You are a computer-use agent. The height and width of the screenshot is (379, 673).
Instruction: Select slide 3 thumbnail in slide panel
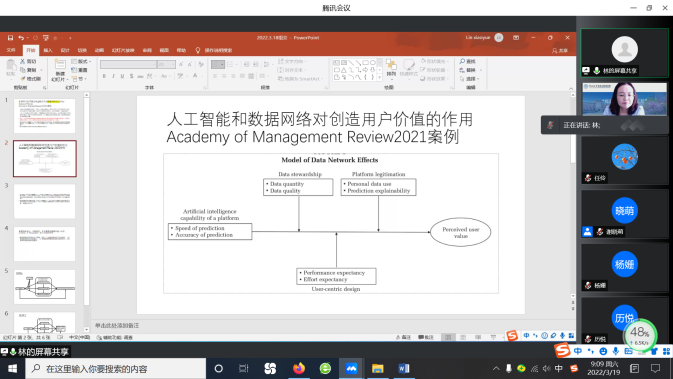[x=45, y=201]
